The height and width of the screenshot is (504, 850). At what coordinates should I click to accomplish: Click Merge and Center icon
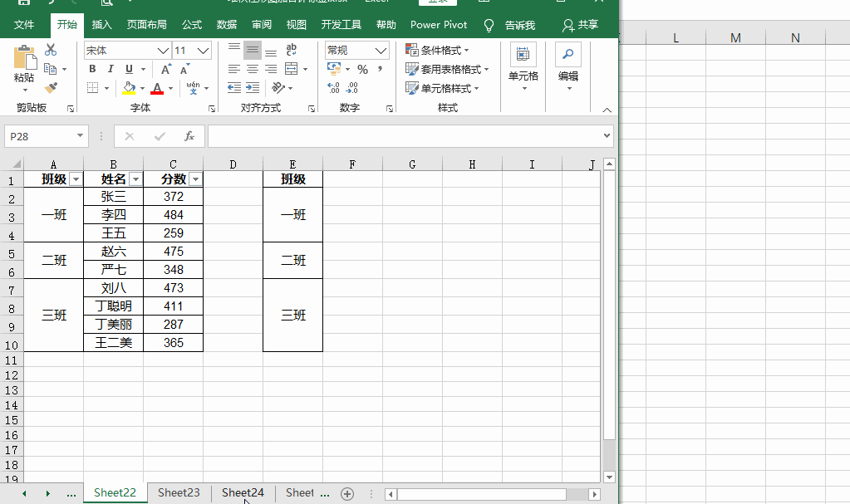292,69
